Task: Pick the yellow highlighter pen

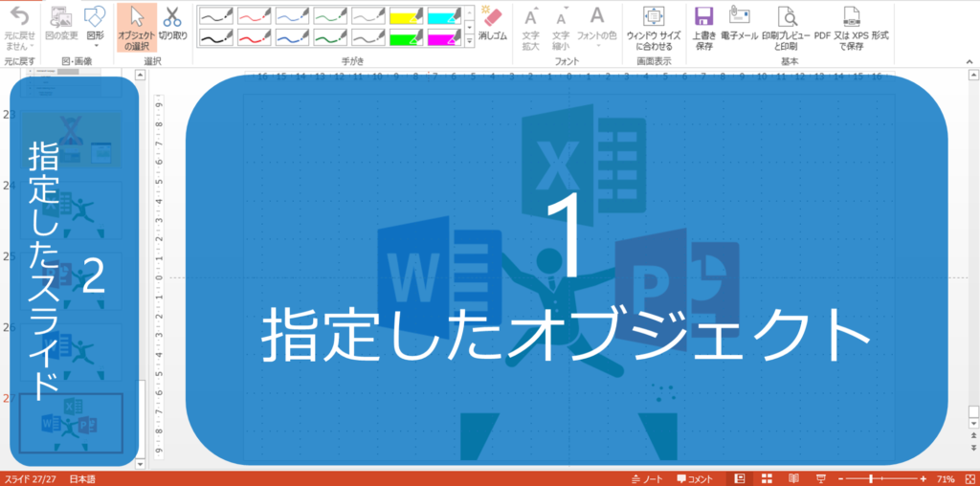Action: click(x=406, y=15)
